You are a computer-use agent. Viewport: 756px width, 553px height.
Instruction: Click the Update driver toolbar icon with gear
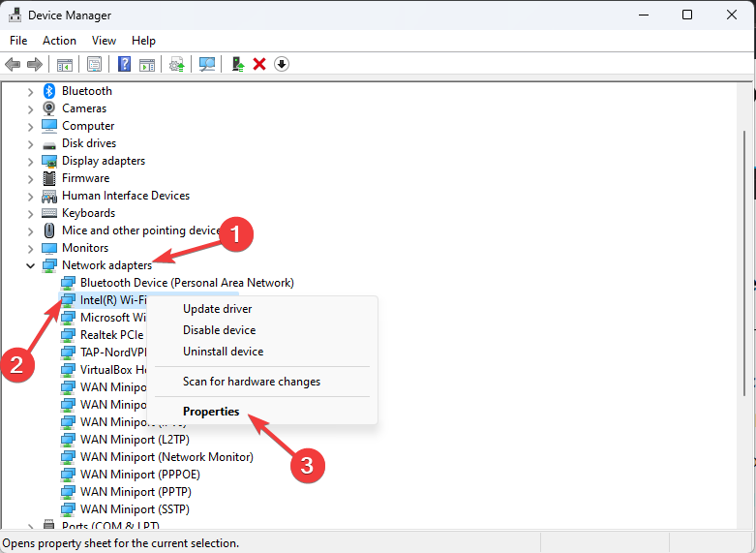pyautogui.click(x=177, y=64)
